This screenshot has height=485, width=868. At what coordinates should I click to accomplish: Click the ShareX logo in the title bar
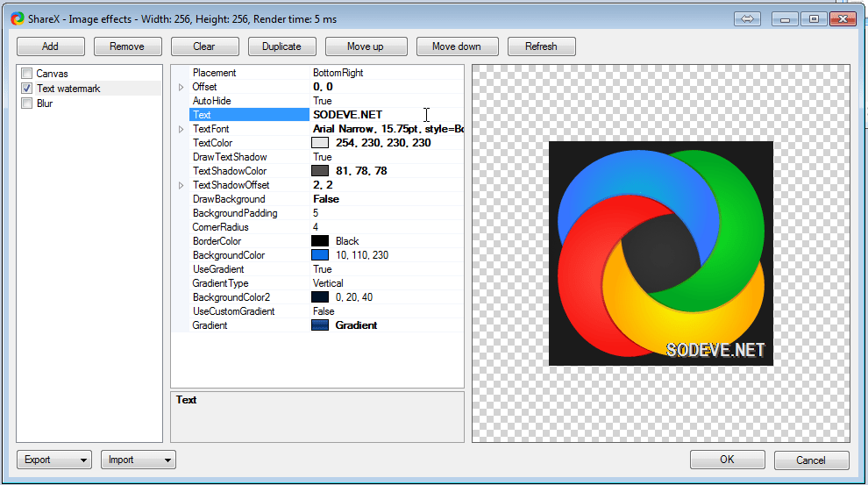18,18
